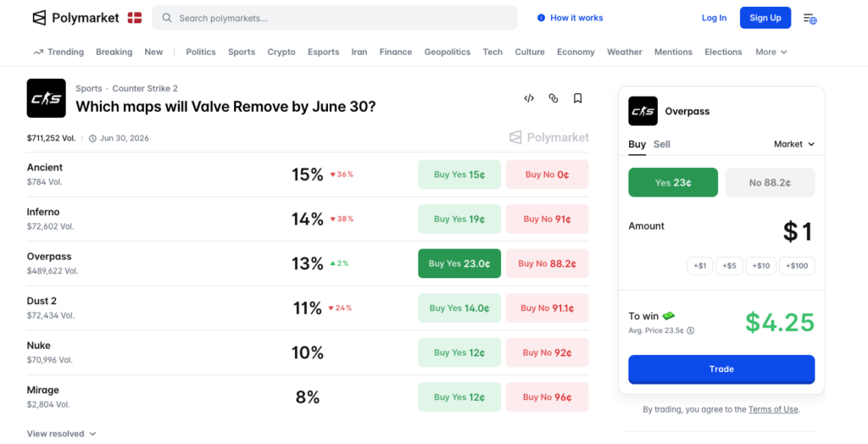This screenshot has height=444, width=868.
Task: Open the language and settings menu icon
Action: click(810, 19)
